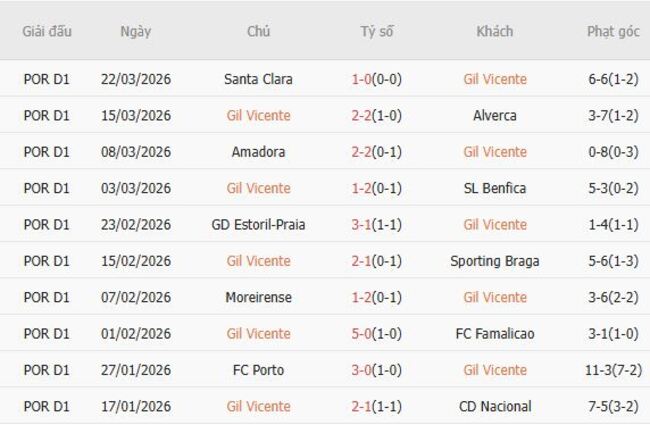
Task: Click the Ngày column header
Action: tap(135, 31)
